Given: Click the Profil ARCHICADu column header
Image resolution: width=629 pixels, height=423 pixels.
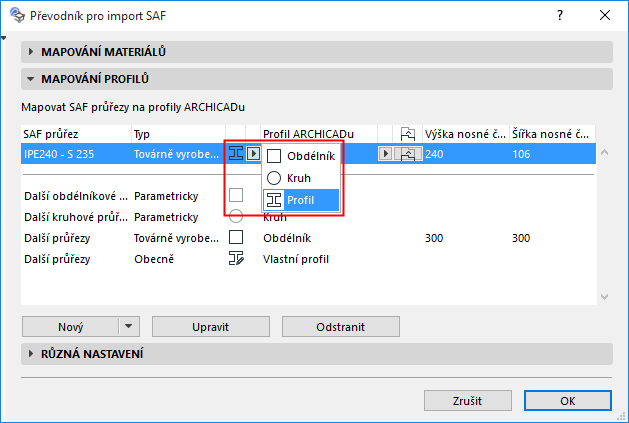Looking at the screenshot, I should coord(319,134).
